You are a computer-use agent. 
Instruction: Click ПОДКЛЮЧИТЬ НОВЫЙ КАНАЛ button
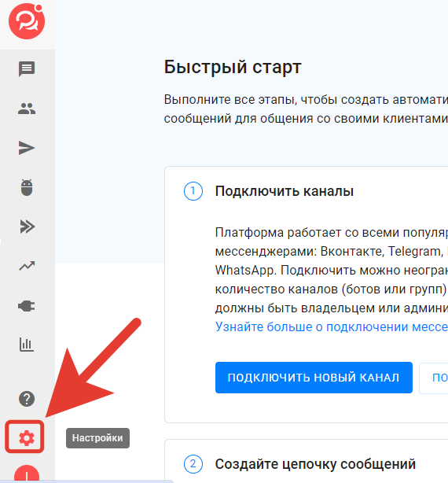pyautogui.click(x=314, y=378)
